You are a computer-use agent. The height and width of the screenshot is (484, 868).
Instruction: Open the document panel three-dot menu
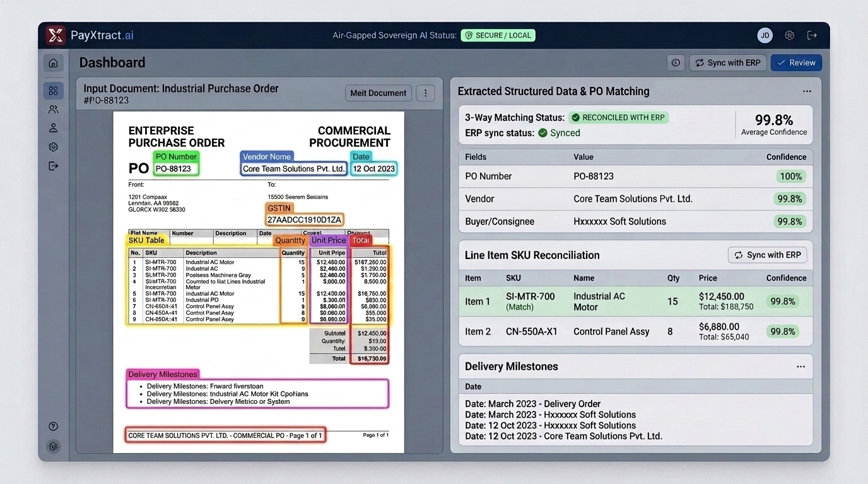(x=425, y=93)
